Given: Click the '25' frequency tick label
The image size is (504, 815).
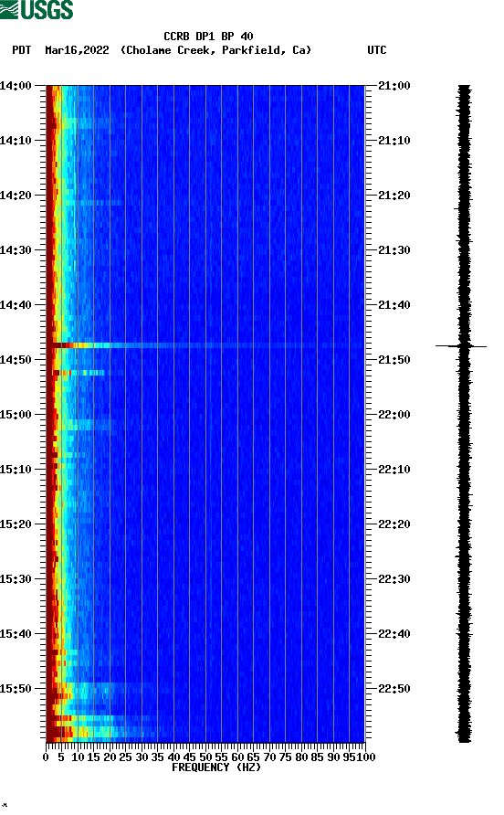Looking at the screenshot, I should coord(125,757).
